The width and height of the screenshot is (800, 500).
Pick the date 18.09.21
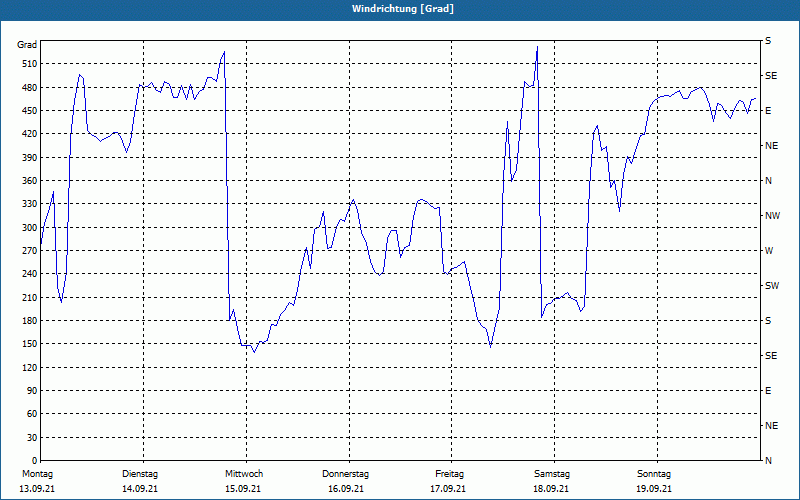tap(551, 489)
